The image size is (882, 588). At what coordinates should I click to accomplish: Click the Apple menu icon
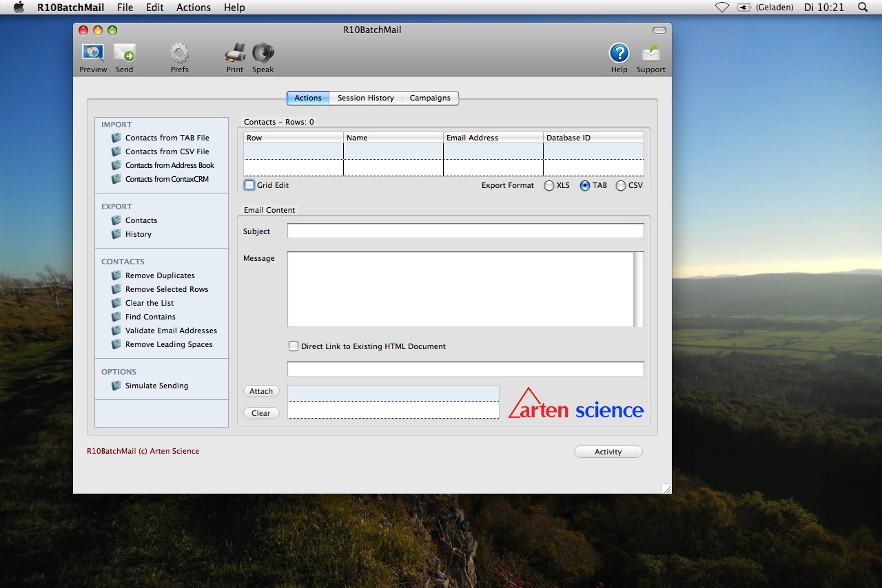point(19,7)
